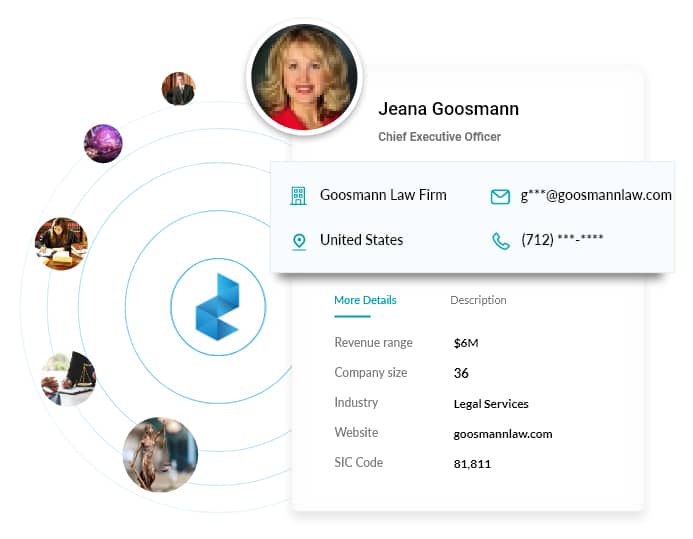Image resolution: width=693 pixels, height=539 pixels.
Task: Select the woman writing at desk thumbnail
Action: click(61, 243)
